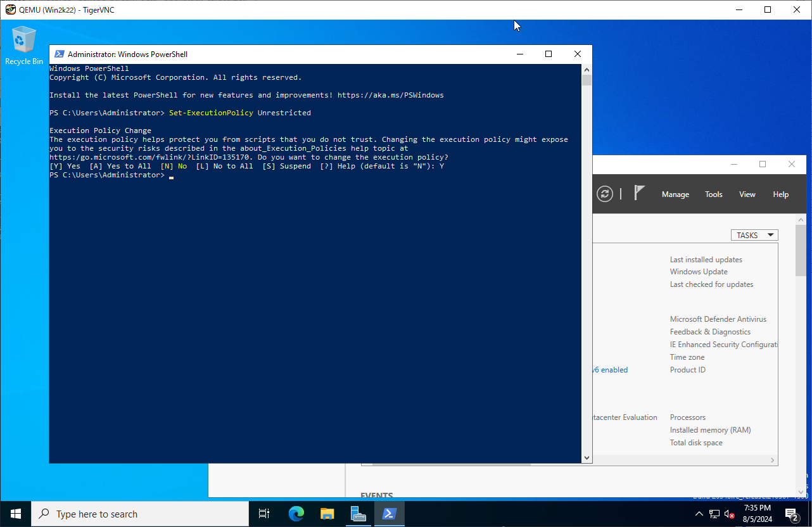Click the 'Feedback & Diagnostics' label

click(x=710, y=332)
